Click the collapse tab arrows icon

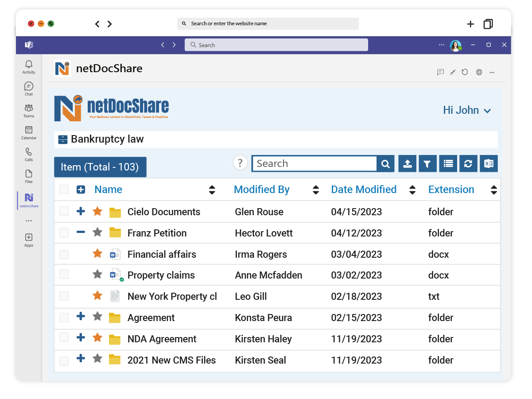[452, 72]
